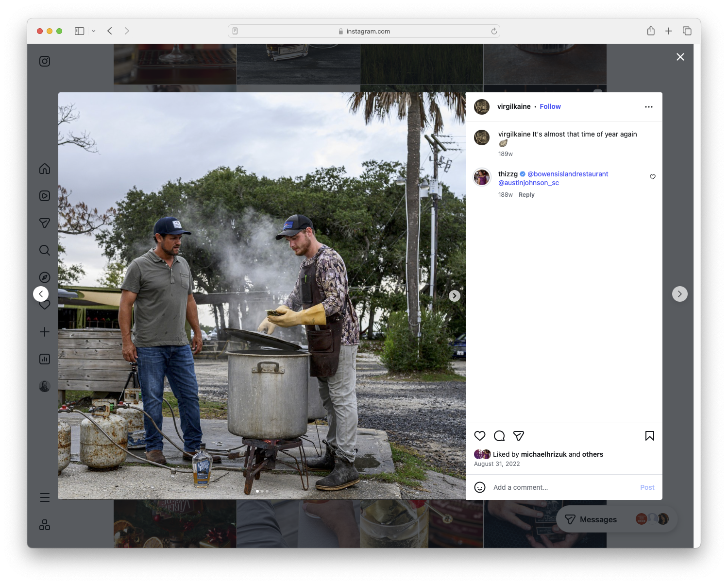Click the Instagram glyph logo at top left

(44, 61)
